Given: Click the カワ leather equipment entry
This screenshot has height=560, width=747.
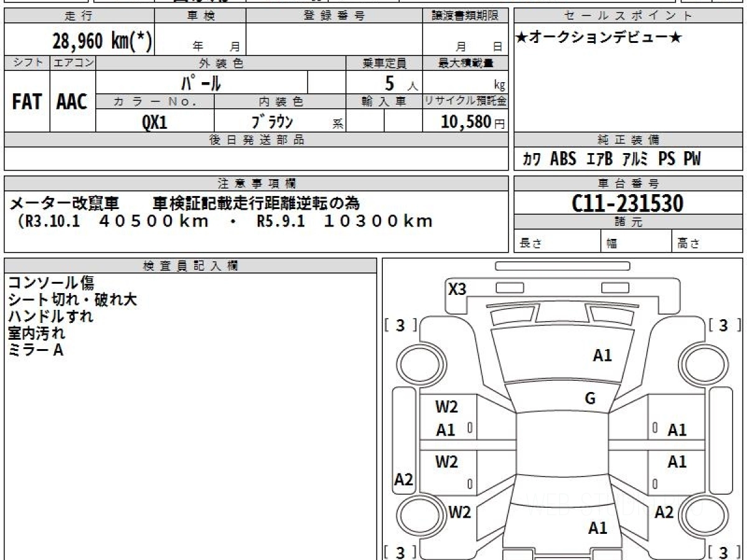Looking at the screenshot, I should [x=532, y=159].
